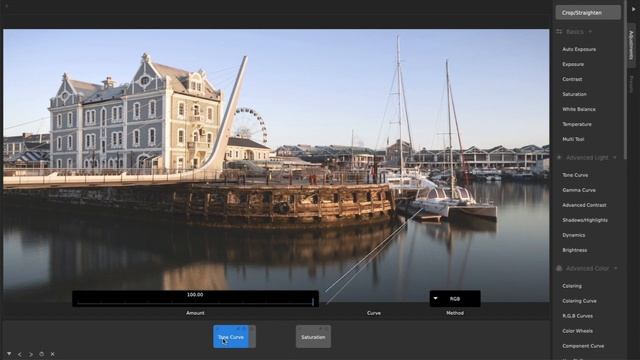Add the Auto Exposure adjustment
The image size is (640, 360).
click(x=579, y=49)
